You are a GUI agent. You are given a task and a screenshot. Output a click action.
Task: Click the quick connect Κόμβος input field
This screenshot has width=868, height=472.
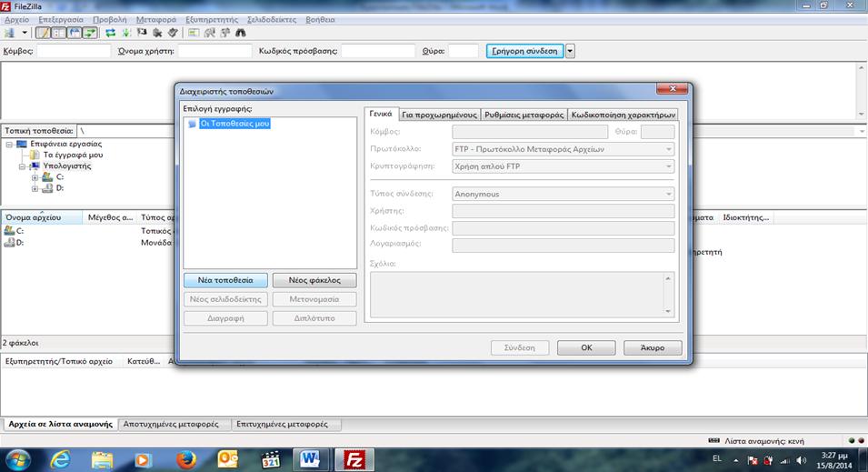click(x=74, y=51)
